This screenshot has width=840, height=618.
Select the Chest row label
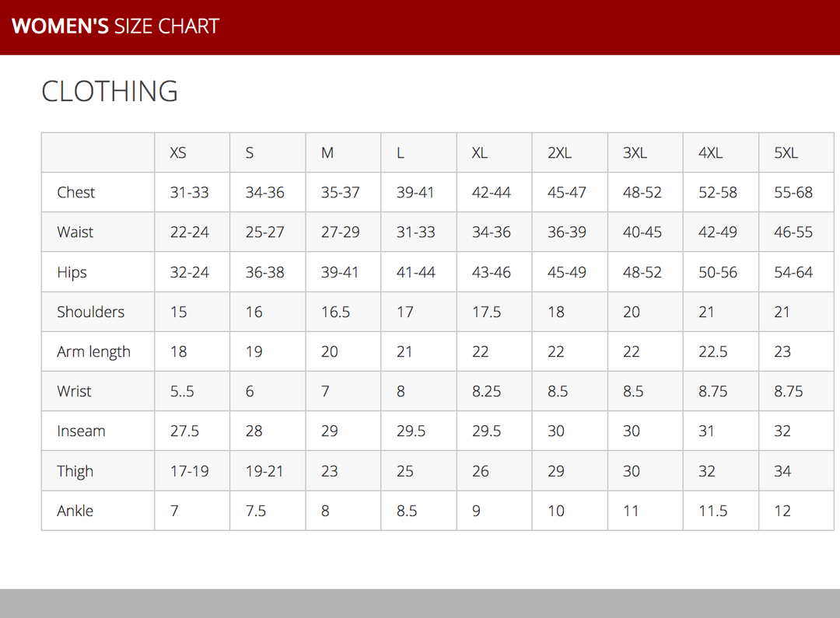click(x=76, y=193)
